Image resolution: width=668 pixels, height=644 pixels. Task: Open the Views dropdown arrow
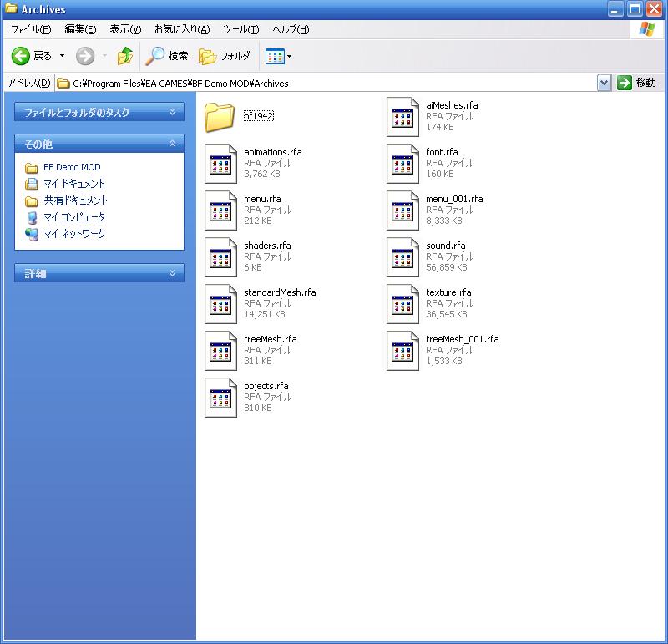(x=289, y=56)
